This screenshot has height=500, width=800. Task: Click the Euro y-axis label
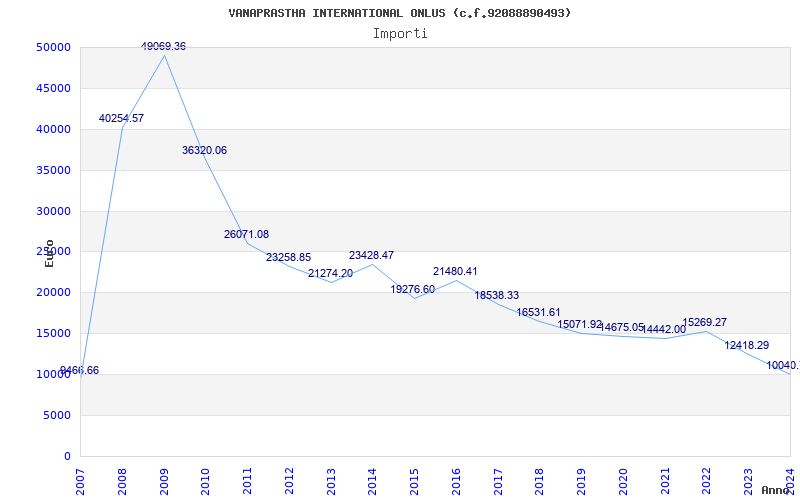pos(49,254)
